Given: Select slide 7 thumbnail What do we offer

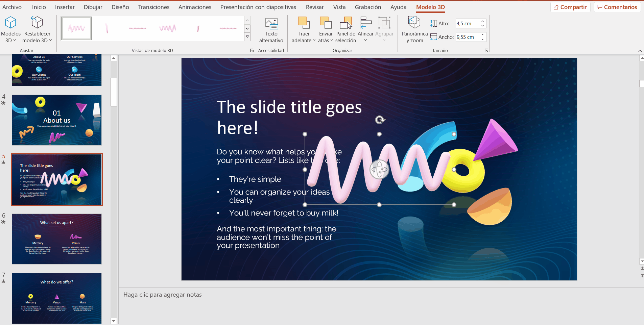Looking at the screenshot, I should pos(57,298).
